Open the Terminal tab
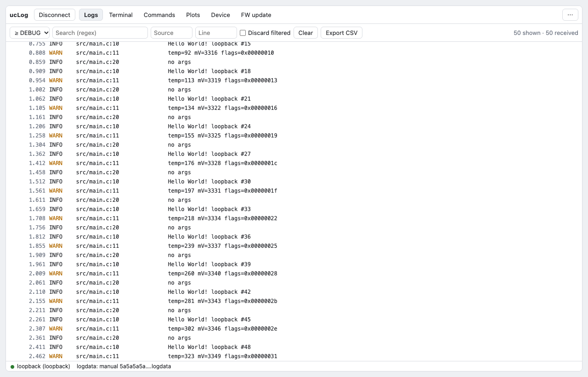The image size is (588, 377). pos(121,15)
